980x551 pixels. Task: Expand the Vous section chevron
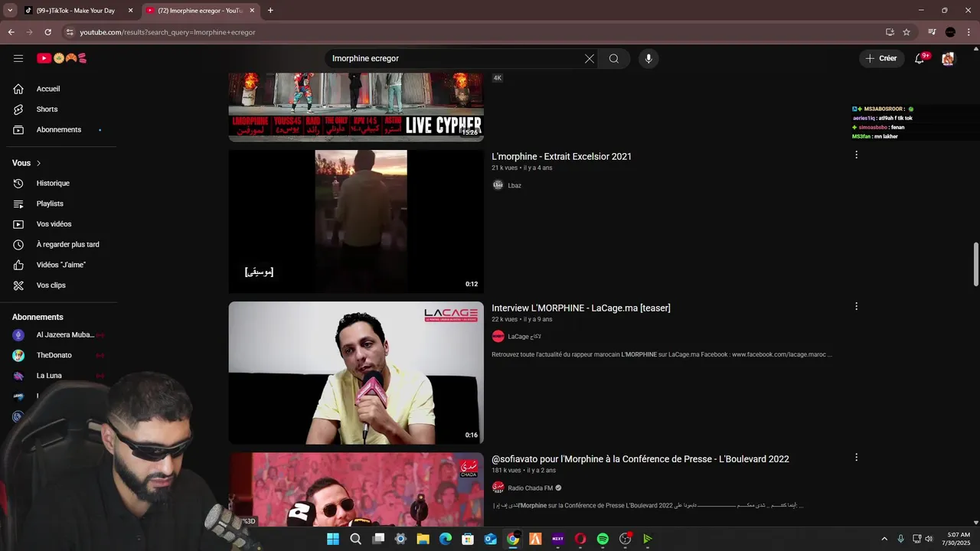pyautogui.click(x=38, y=163)
